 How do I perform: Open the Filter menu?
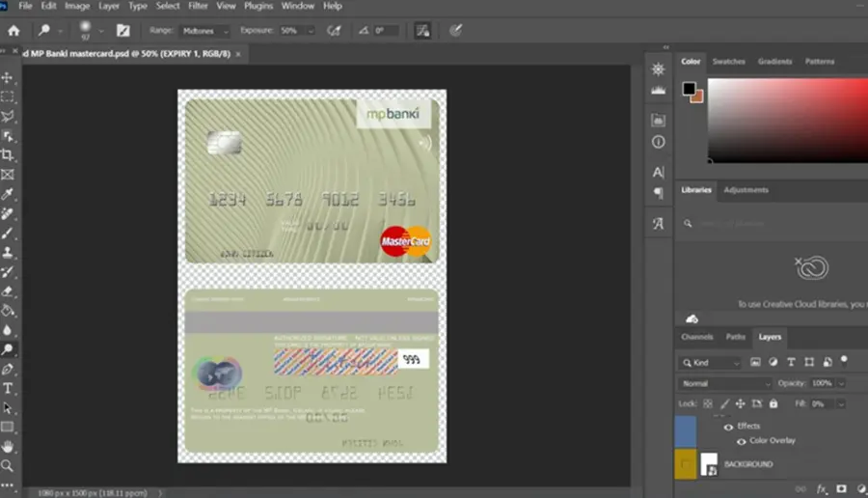tap(198, 6)
